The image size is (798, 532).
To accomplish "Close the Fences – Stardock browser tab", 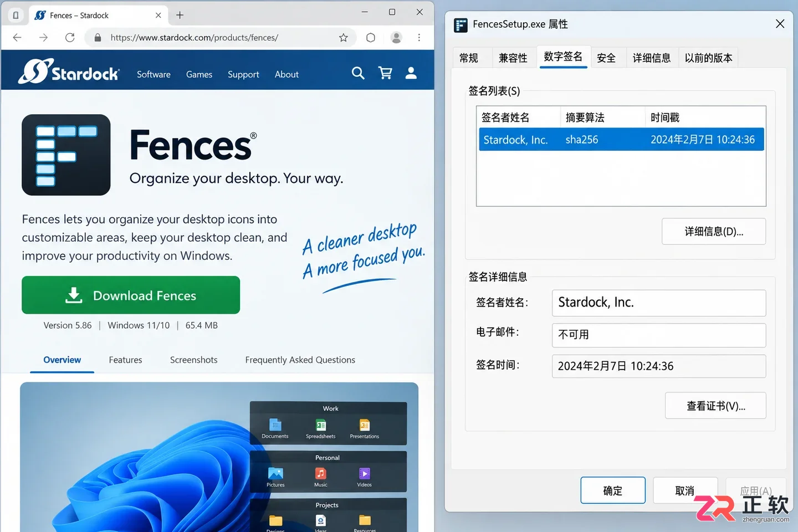I will coord(158,16).
